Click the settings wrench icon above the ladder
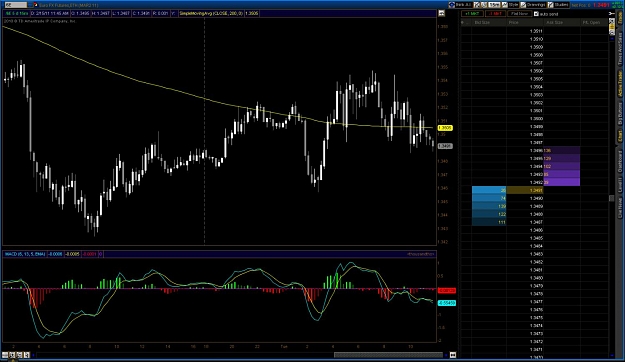The width and height of the screenshot is (625, 362). tap(612, 14)
